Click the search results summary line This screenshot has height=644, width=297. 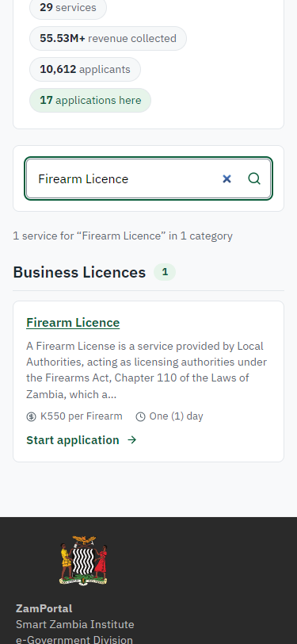(123, 236)
